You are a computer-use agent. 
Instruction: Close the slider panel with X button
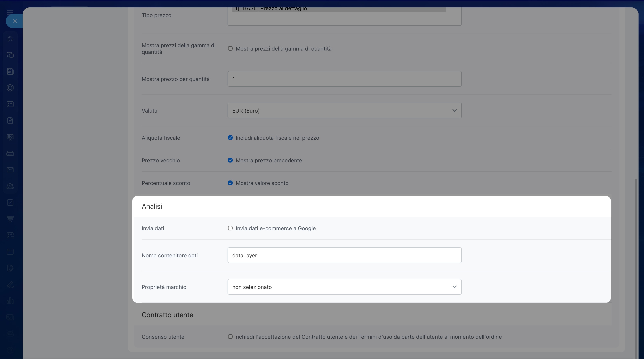[x=15, y=21]
